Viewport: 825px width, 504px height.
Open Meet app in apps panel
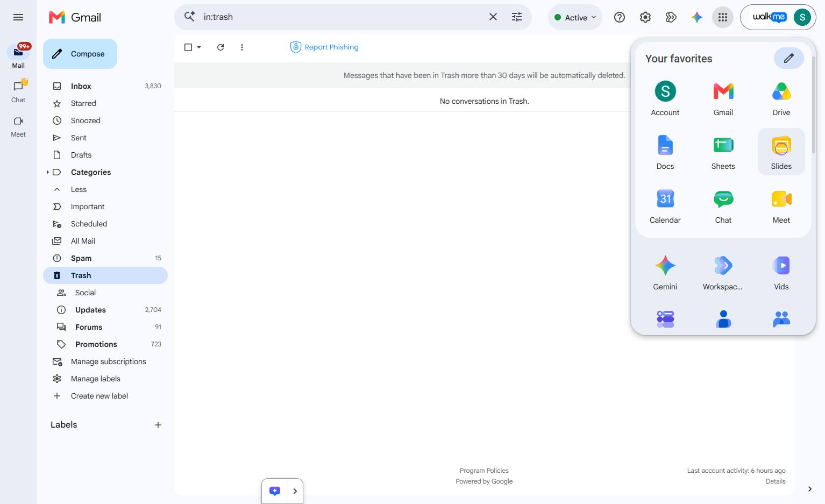click(x=781, y=205)
